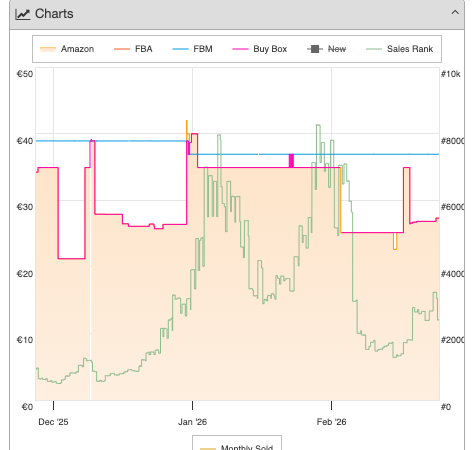Click the €30 price axis label
This screenshot has width=474, height=450.
tap(25, 207)
